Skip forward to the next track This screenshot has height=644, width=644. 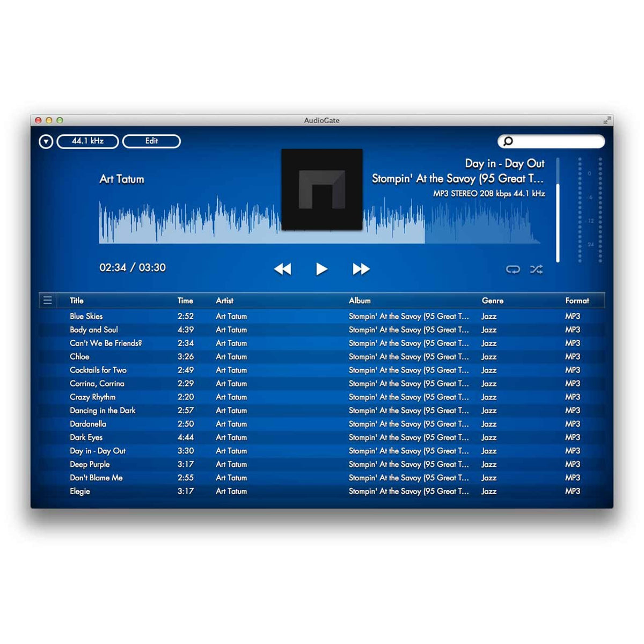[x=361, y=269]
